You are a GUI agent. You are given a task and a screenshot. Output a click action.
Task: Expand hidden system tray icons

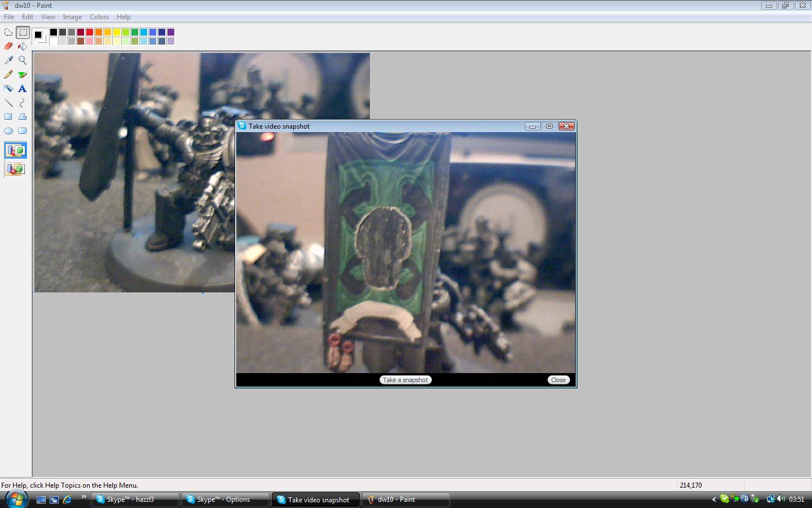[714, 500]
